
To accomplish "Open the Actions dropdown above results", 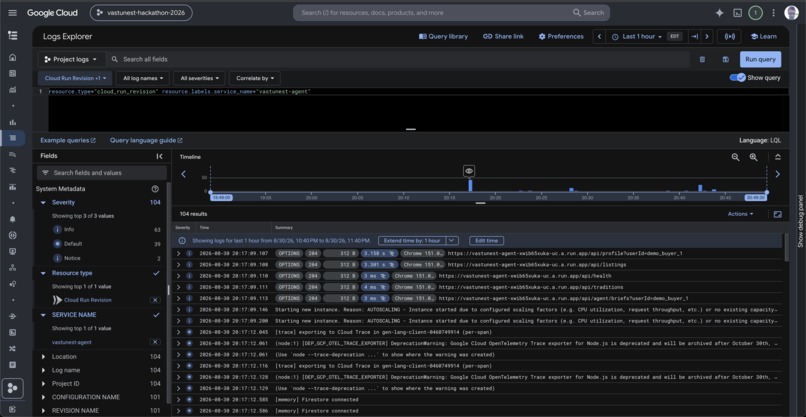I will pos(740,214).
